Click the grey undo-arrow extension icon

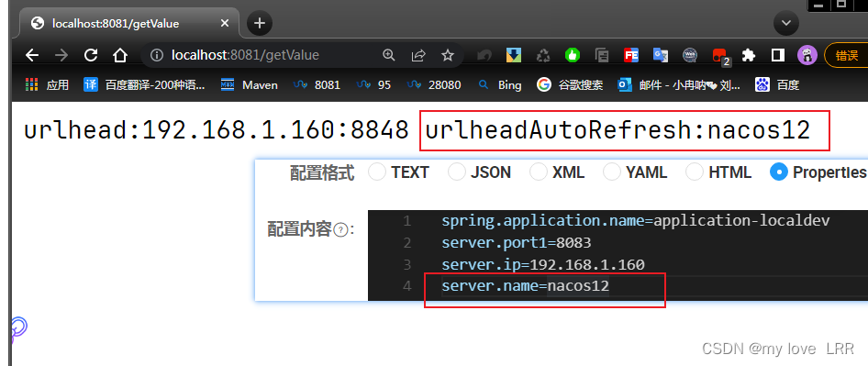point(484,55)
